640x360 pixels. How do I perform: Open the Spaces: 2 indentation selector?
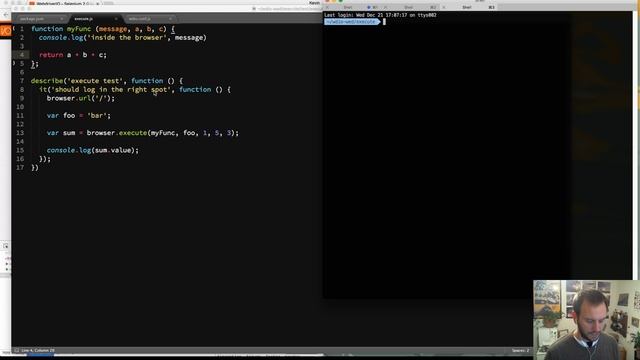520,350
